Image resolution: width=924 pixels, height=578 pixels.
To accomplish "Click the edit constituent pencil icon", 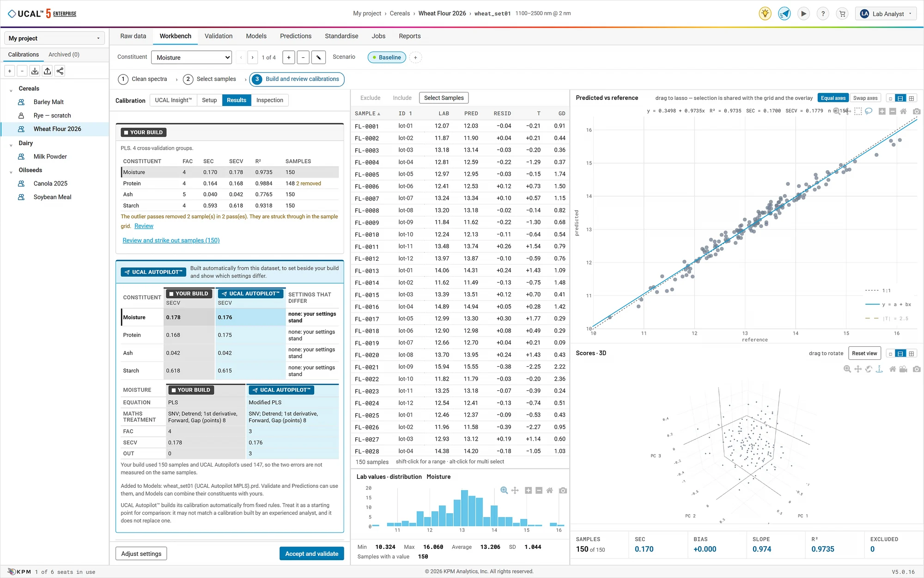I will [x=318, y=57].
